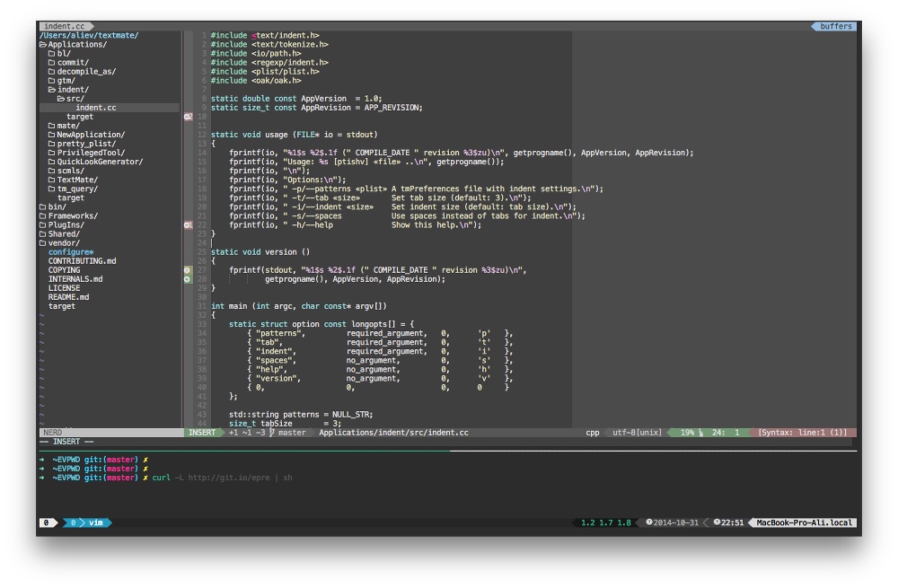This screenshot has height=588, width=898.
Task: Click the red gutter sign at line 22
Action: 188,225
